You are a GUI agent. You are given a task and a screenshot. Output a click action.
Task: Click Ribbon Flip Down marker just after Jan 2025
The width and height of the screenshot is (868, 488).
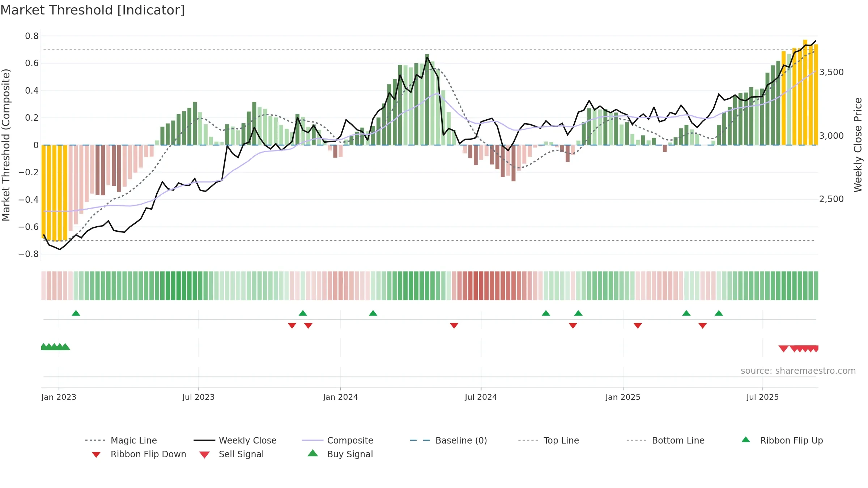(638, 326)
